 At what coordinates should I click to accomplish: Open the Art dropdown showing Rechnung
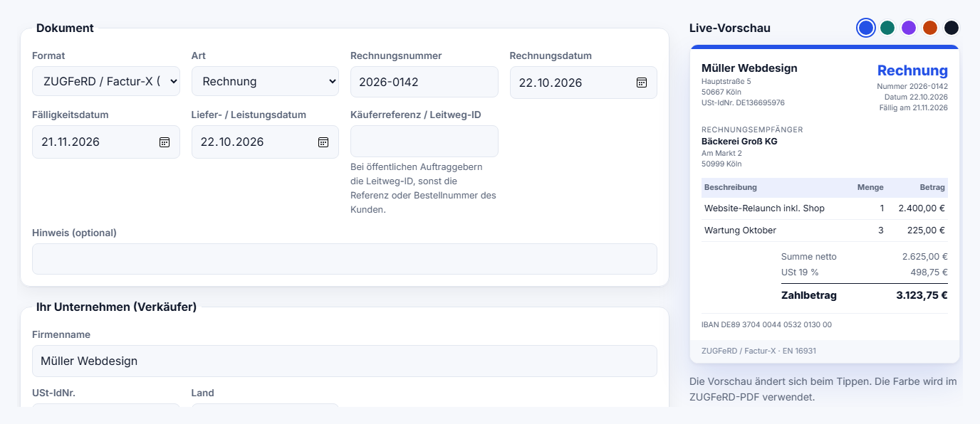pos(265,81)
